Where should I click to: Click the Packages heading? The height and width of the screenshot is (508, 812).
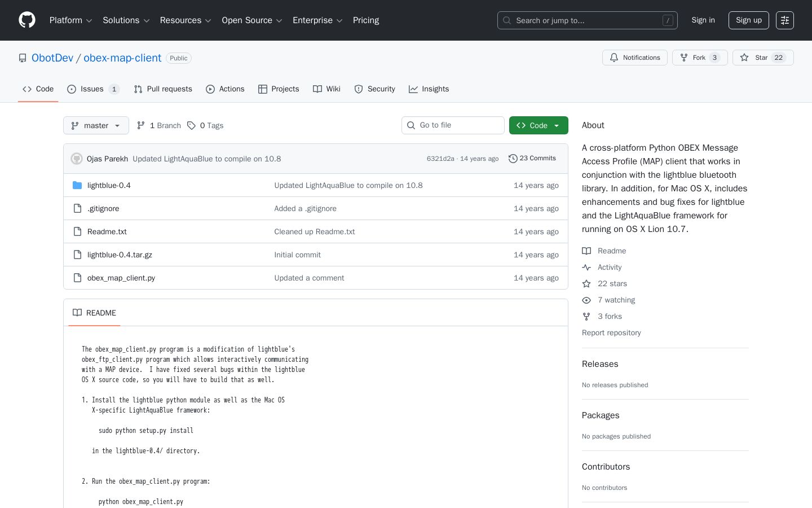pyautogui.click(x=601, y=415)
